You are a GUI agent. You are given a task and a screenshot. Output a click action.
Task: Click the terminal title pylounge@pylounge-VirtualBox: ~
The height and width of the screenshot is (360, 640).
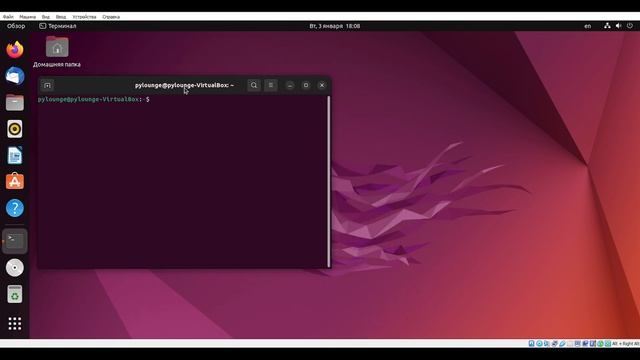pos(184,85)
